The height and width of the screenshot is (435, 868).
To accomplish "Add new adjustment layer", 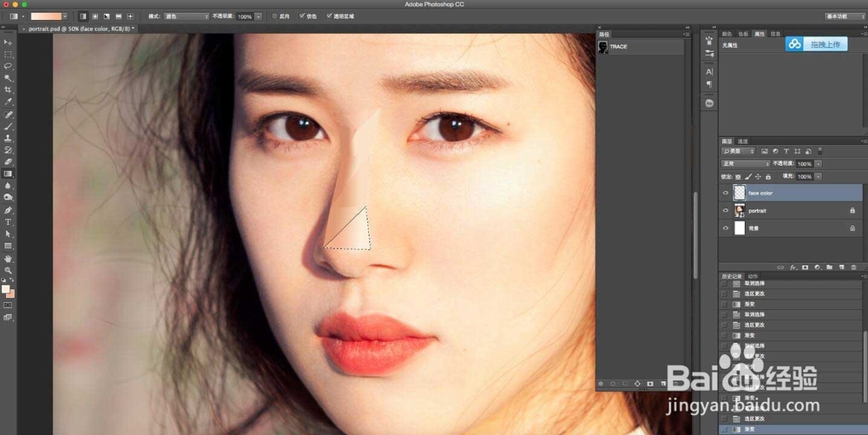I will (817, 267).
